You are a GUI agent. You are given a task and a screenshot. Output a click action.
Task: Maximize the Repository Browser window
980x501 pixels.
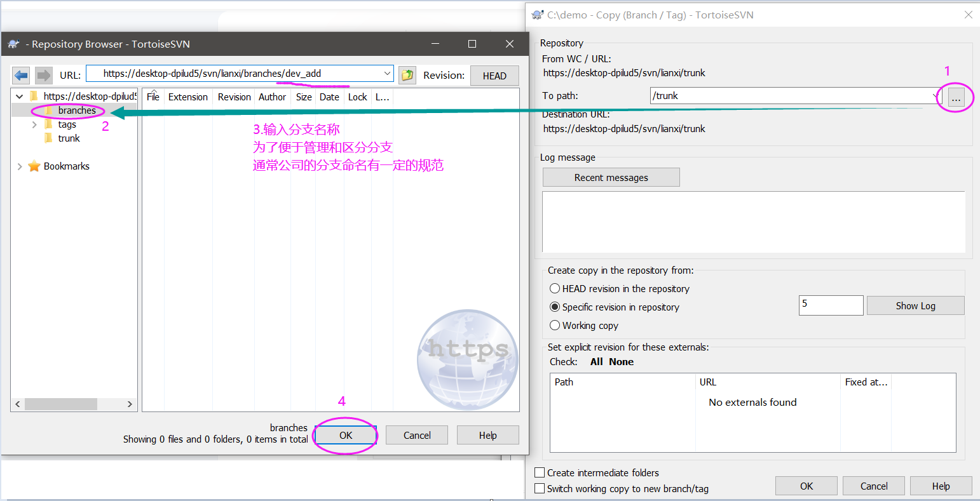pos(472,44)
